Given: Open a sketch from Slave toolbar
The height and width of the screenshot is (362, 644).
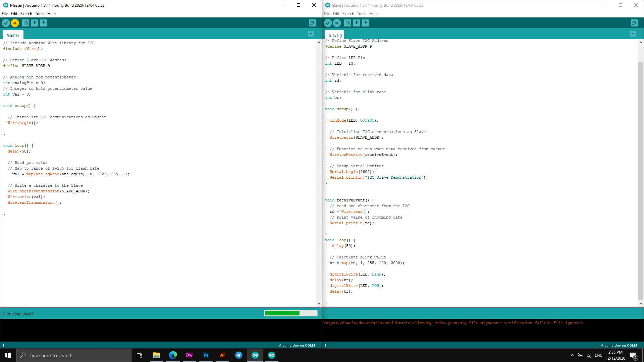Looking at the screenshot, I should 357,23.
